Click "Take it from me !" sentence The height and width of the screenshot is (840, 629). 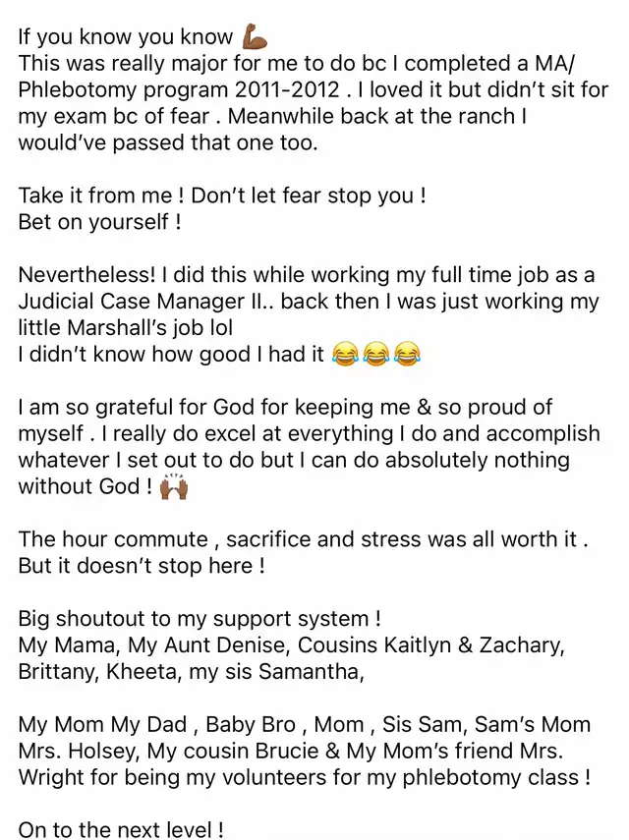click(101, 196)
